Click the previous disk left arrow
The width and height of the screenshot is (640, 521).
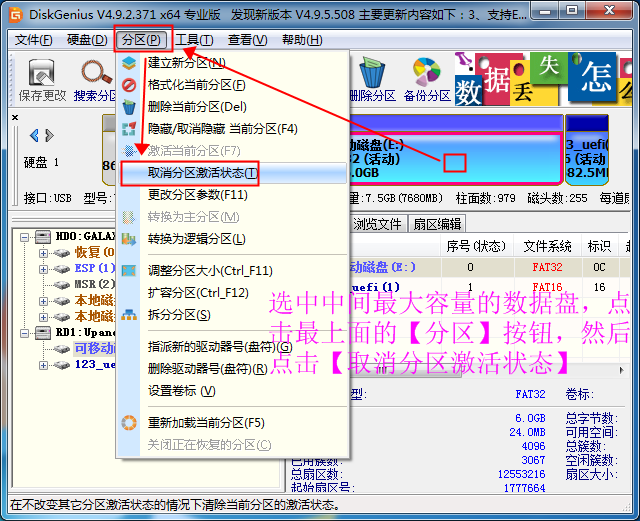(34, 136)
